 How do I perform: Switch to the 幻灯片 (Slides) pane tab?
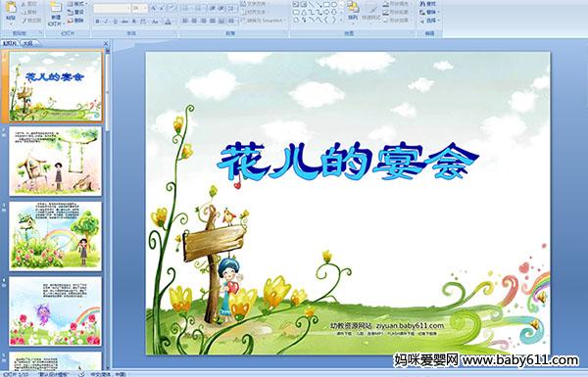click(x=10, y=43)
